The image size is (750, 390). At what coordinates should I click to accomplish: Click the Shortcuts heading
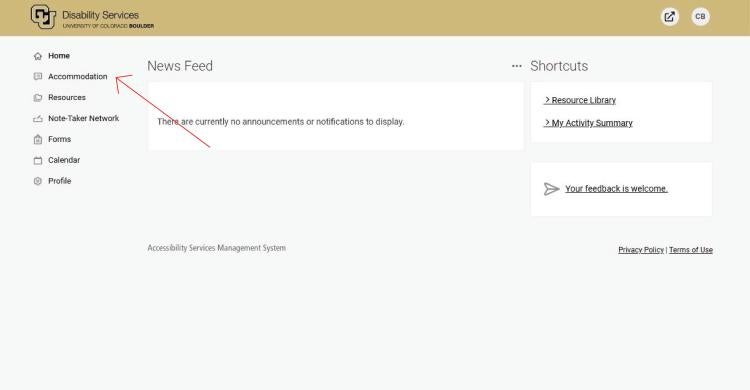tap(559, 66)
